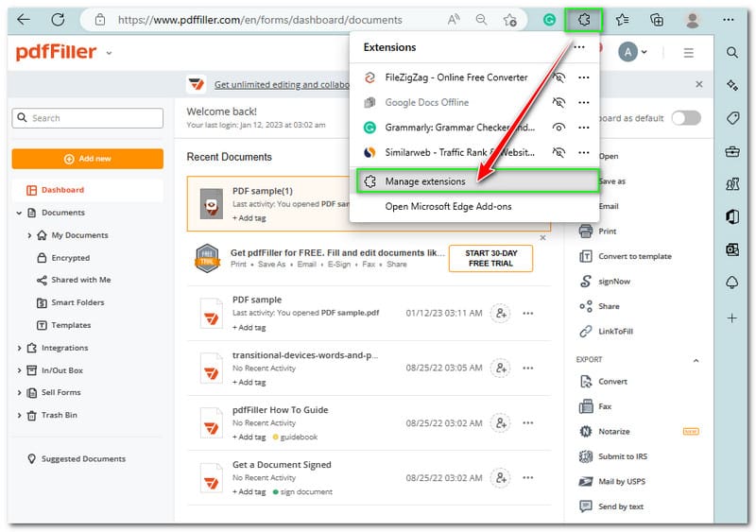This screenshot has height=532, width=756.
Task: Add page to favorites star icon
Action: pyautogui.click(x=509, y=20)
